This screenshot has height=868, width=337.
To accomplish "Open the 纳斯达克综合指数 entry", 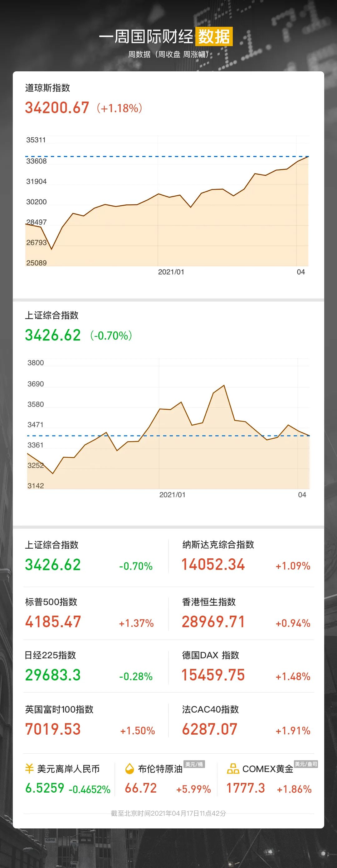I will 218,545.
